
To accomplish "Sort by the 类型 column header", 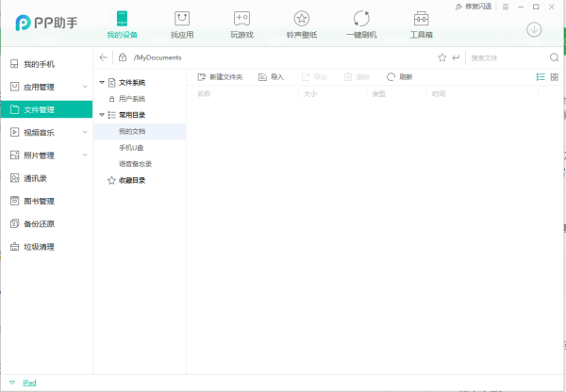I will (378, 94).
